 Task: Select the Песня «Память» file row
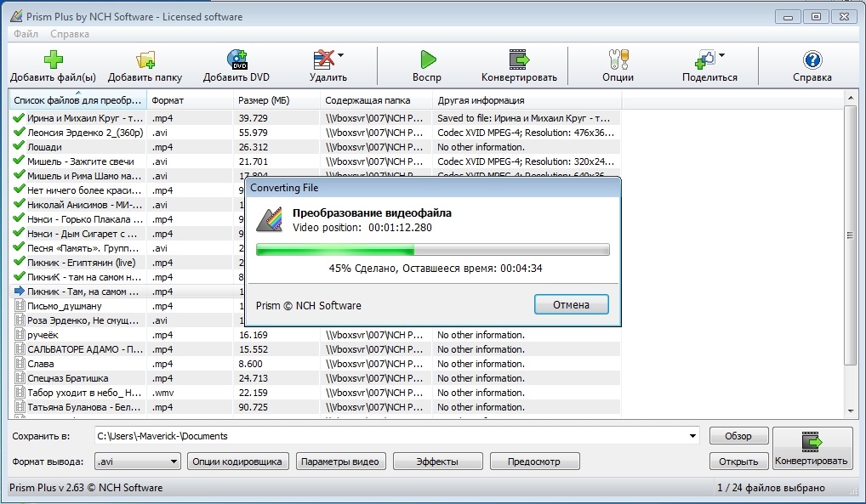[127, 248]
